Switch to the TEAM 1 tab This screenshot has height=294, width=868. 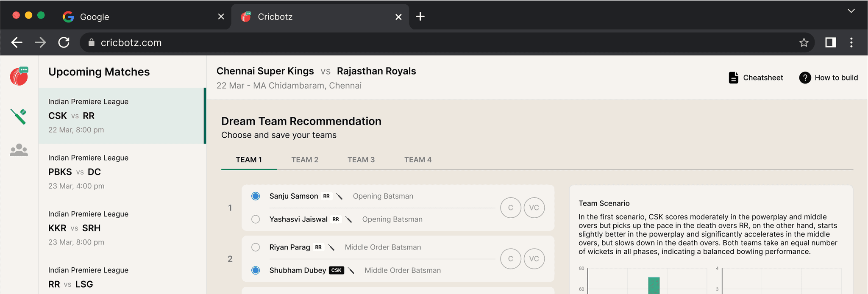pos(249,160)
